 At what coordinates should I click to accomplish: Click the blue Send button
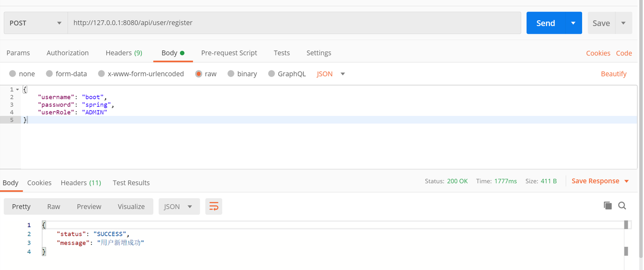click(x=545, y=23)
